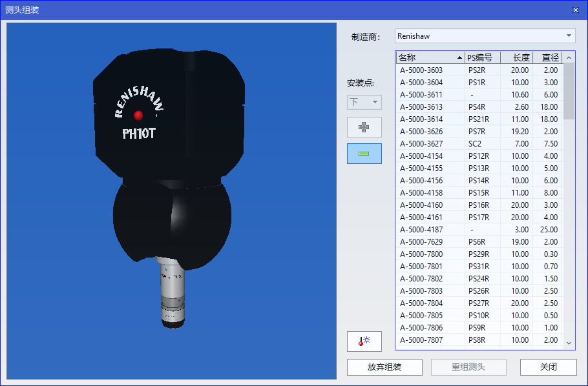Sort by the 长度 column header

click(517, 57)
